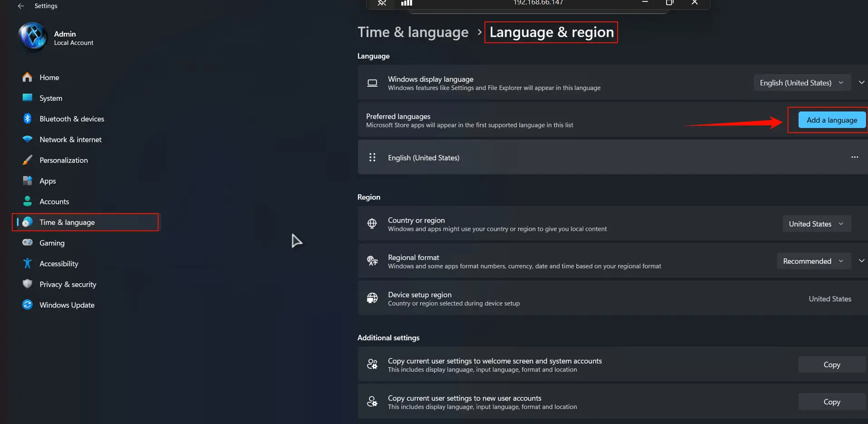Select the Accessibility icon

click(27, 264)
